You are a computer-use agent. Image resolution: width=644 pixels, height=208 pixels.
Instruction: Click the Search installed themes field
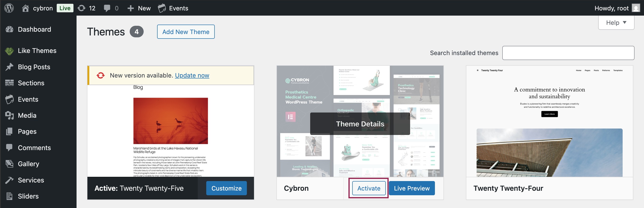pos(568,53)
